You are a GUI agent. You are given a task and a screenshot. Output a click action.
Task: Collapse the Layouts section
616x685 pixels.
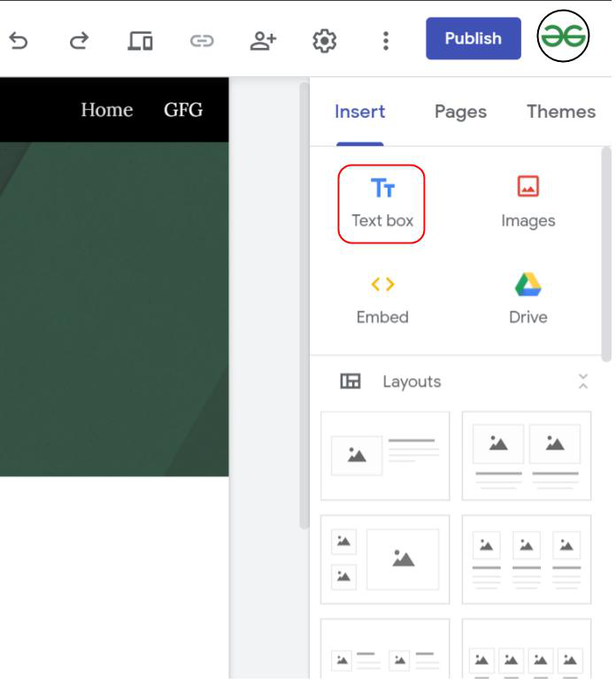point(582,381)
